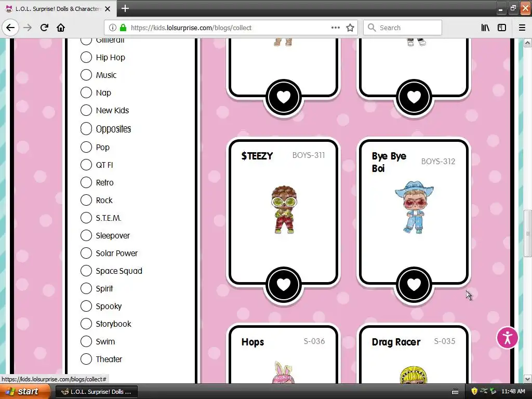Select the Retro radio button
The width and height of the screenshot is (532, 399).
86,182
